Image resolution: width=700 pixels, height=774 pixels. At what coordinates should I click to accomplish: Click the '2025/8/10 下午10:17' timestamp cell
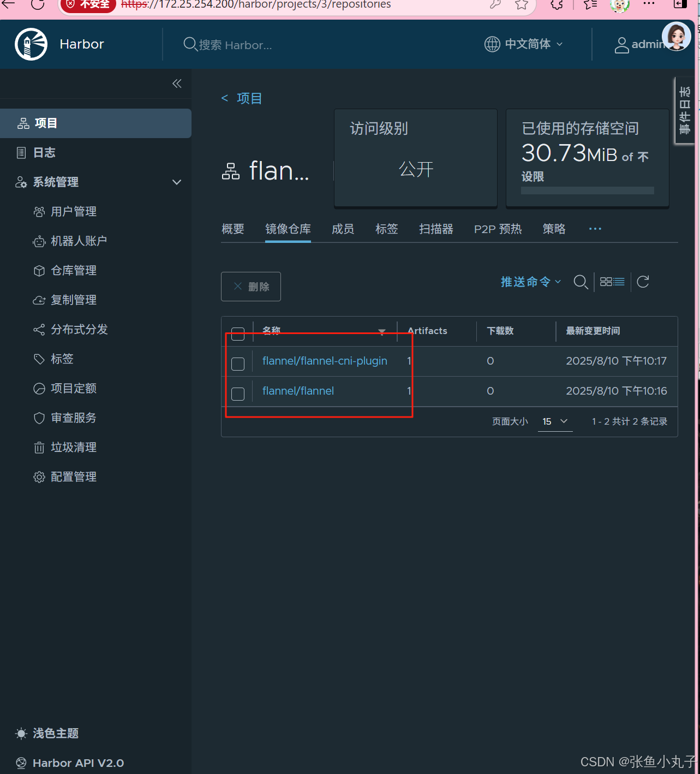click(616, 361)
